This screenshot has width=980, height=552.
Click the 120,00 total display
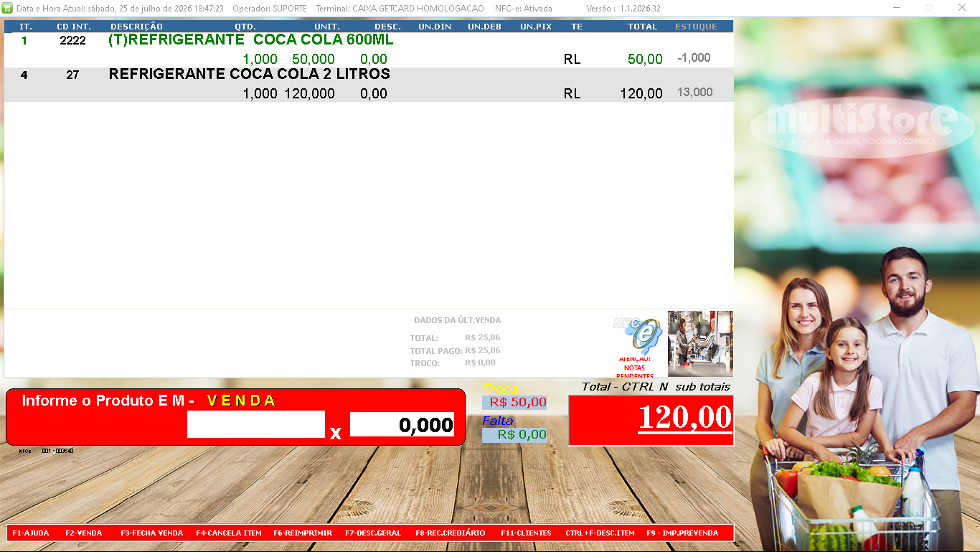pos(651,420)
